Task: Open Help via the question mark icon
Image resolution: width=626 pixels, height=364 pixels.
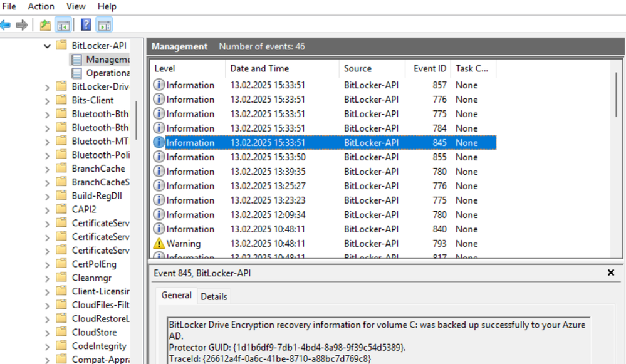Action: tap(86, 25)
